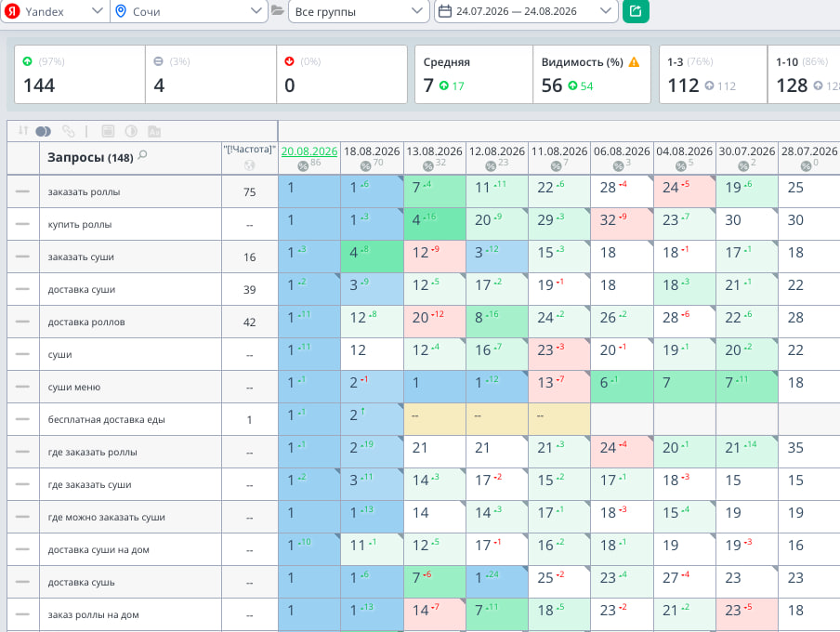
Task: Click the percent icon under 13.08.2026
Action: tap(427, 166)
